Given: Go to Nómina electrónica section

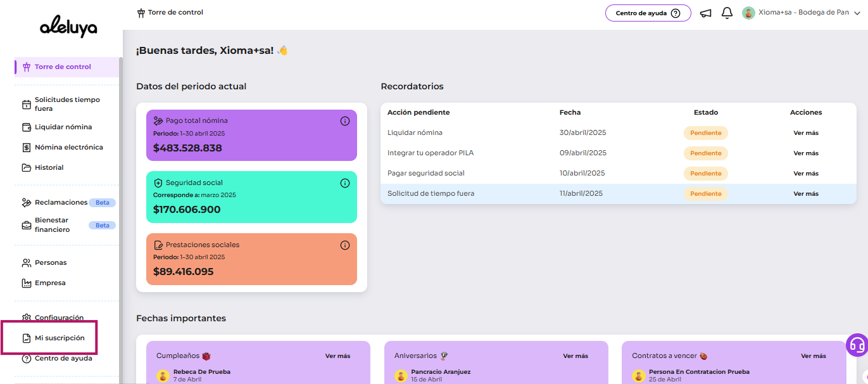Looking at the screenshot, I should click(x=68, y=147).
